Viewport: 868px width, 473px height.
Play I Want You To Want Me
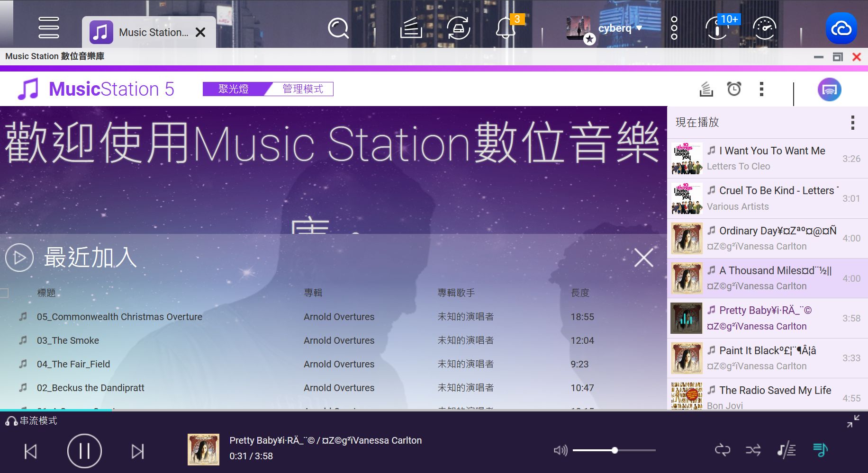768,159
